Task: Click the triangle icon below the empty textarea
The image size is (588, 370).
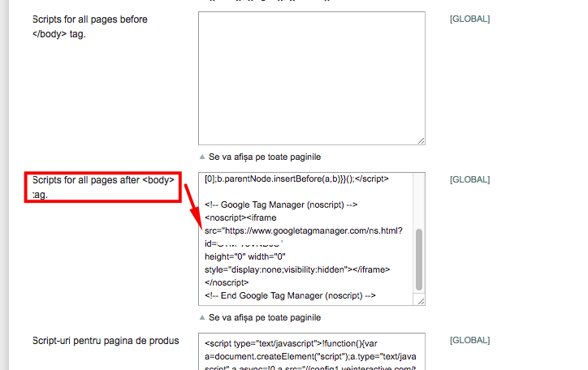Action: pos(202,157)
